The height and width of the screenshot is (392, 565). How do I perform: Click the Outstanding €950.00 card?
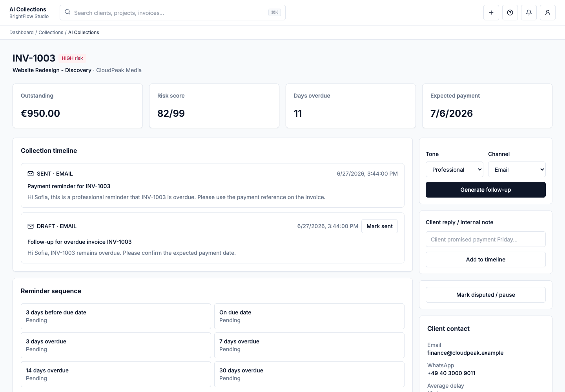coord(78,106)
